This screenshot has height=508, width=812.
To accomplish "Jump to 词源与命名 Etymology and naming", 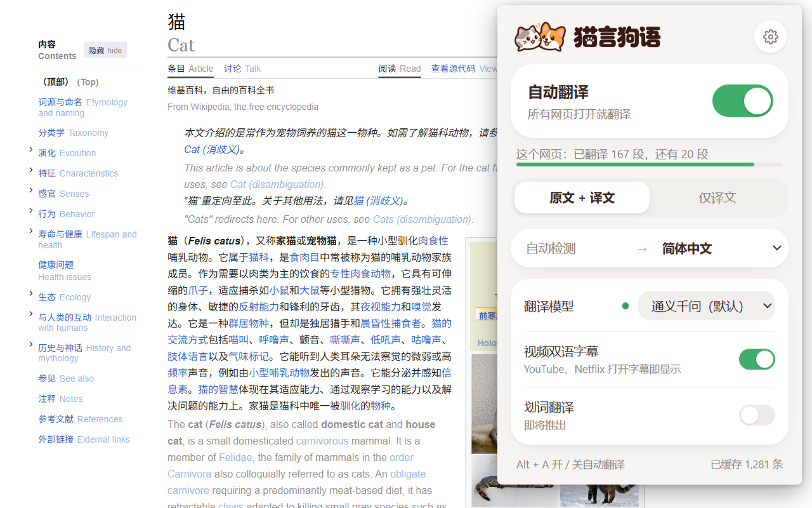I will (x=82, y=107).
